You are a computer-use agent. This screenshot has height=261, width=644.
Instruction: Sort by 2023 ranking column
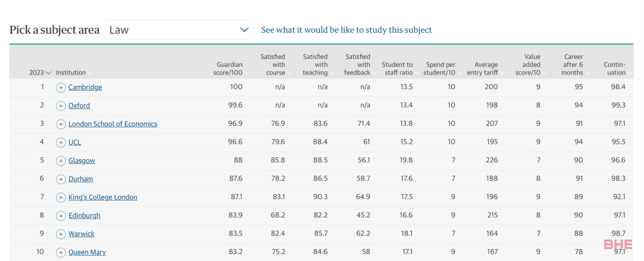pyautogui.click(x=40, y=73)
